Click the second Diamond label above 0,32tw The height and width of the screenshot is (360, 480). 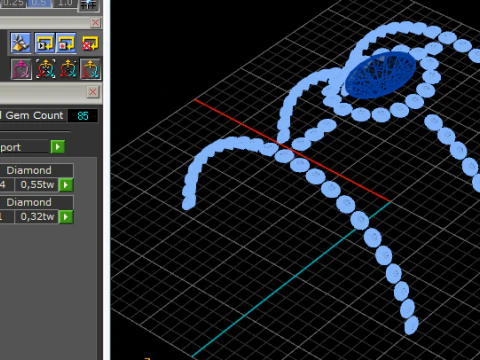[x=29, y=202]
